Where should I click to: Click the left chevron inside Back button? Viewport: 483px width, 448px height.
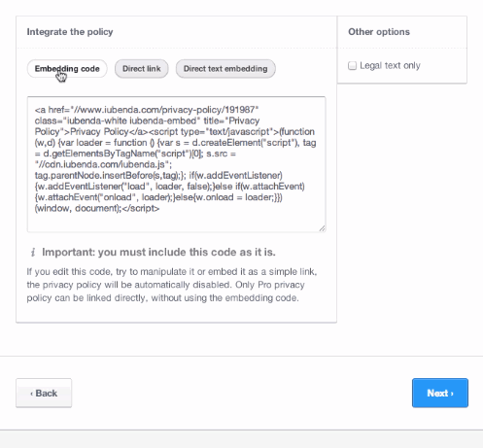(x=32, y=394)
